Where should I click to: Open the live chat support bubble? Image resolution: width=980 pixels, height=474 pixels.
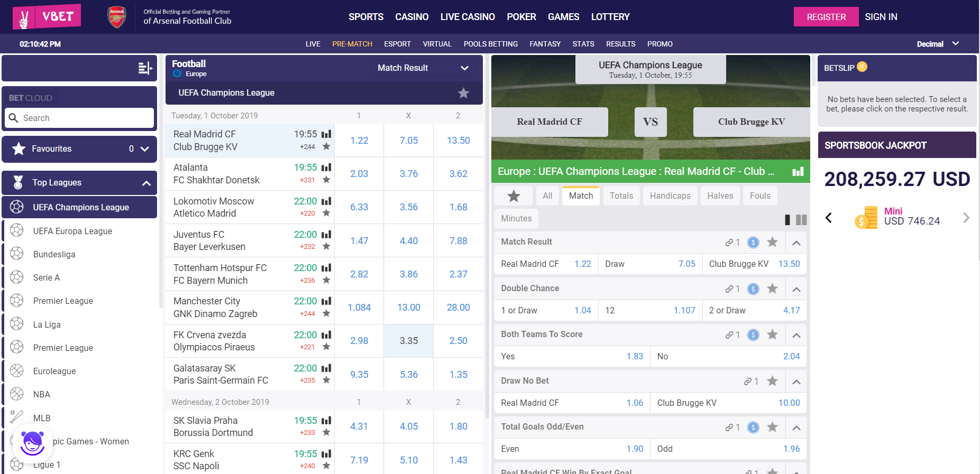(32, 443)
